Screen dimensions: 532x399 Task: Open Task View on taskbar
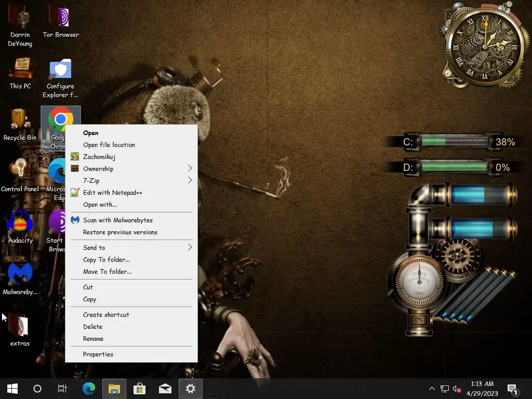point(62,389)
